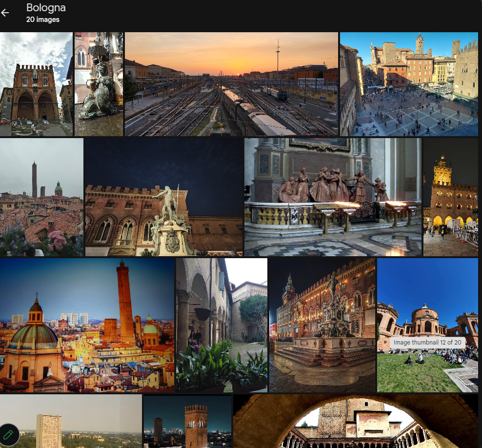Click the Image thumbnail 12 of 20 tooltip
This screenshot has width=482, height=448.
click(427, 343)
